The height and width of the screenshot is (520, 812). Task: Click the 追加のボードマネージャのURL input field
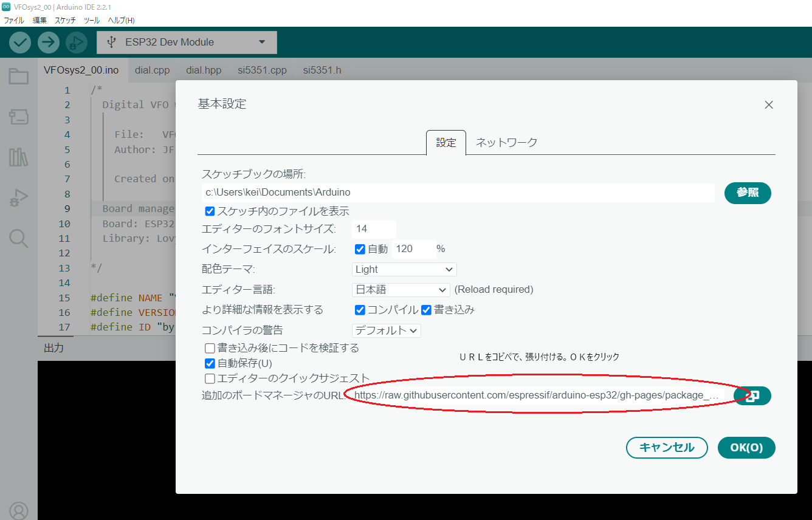pyautogui.click(x=538, y=395)
